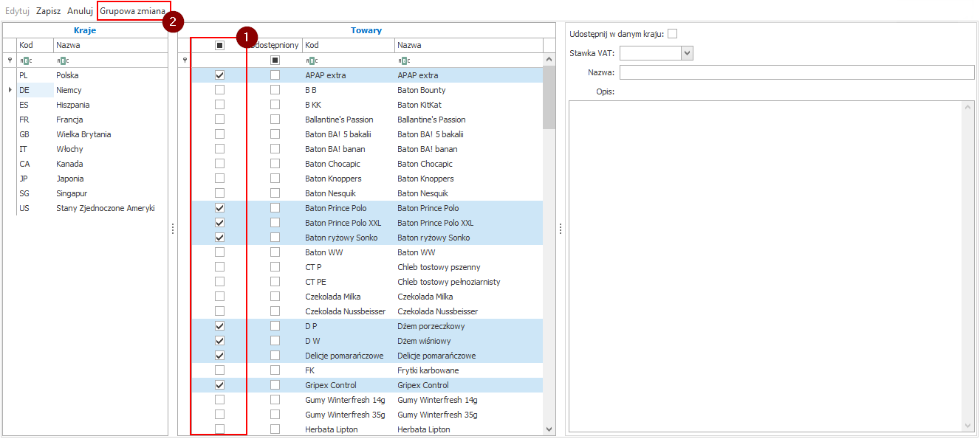The height and width of the screenshot is (439, 980).
Task: Click the filter icon under Kraje Nazwa column
Action: coord(62,61)
